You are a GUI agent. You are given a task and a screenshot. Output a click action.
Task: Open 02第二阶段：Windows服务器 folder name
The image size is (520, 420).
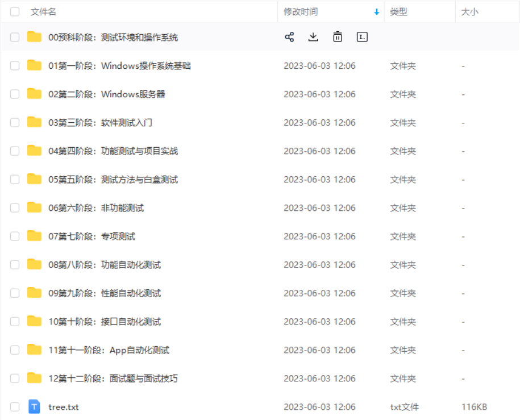107,94
